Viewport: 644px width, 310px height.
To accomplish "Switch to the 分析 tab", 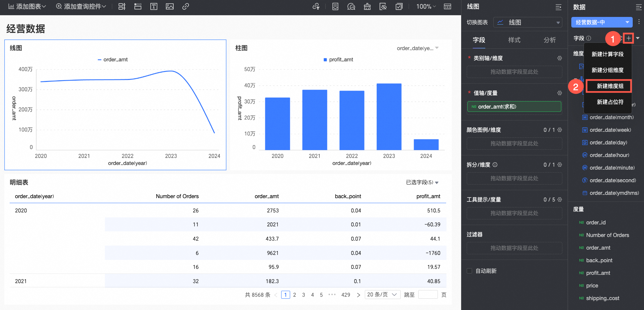I will coord(550,40).
